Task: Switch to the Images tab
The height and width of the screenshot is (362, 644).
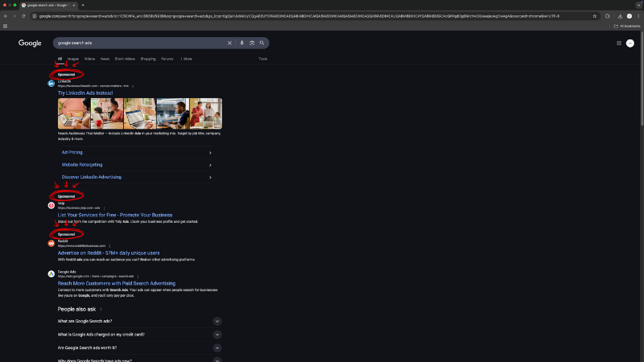Action: [x=73, y=59]
